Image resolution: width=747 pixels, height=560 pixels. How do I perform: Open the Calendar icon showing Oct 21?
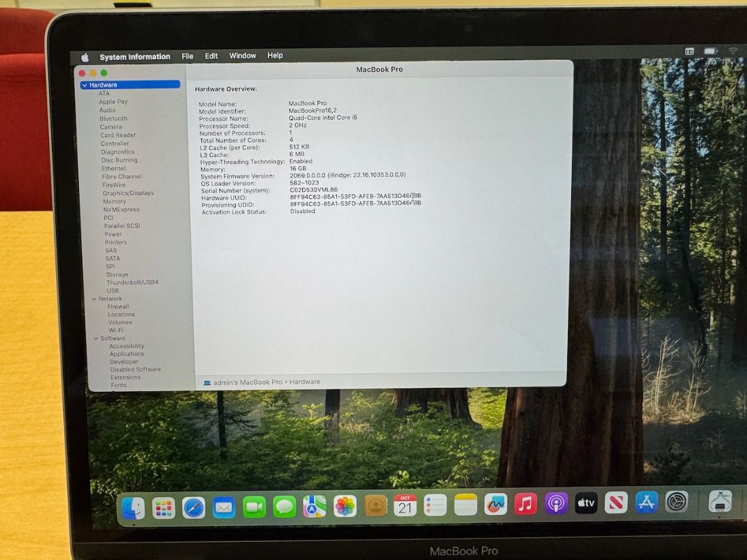coord(405,505)
